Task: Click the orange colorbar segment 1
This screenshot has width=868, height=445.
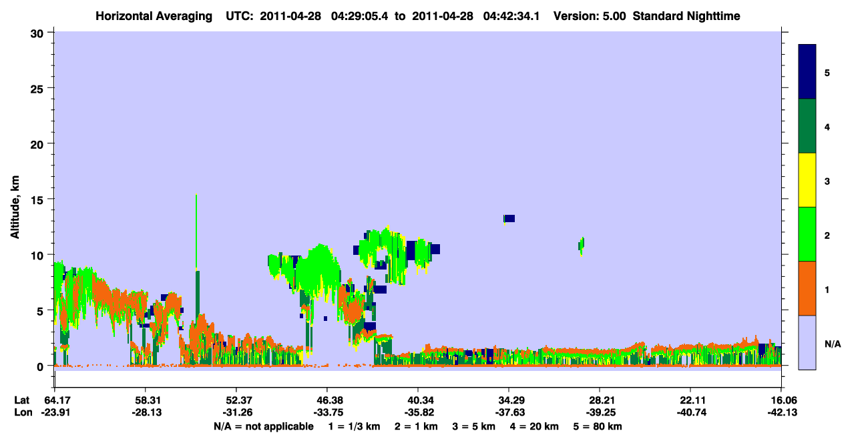Action: 807,288
